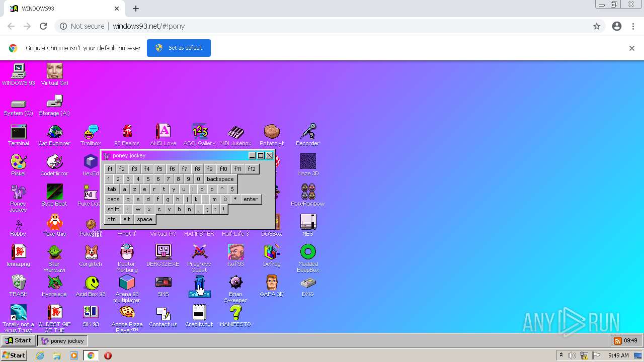
Task: Toggle shift key on virtual keyboard
Action: coord(114,209)
